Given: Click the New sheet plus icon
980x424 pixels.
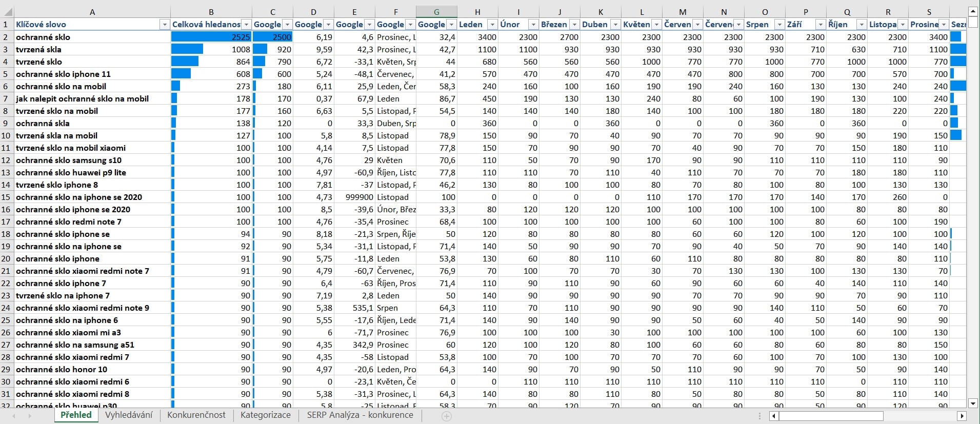Looking at the screenshot, I should tap(447, 416).
